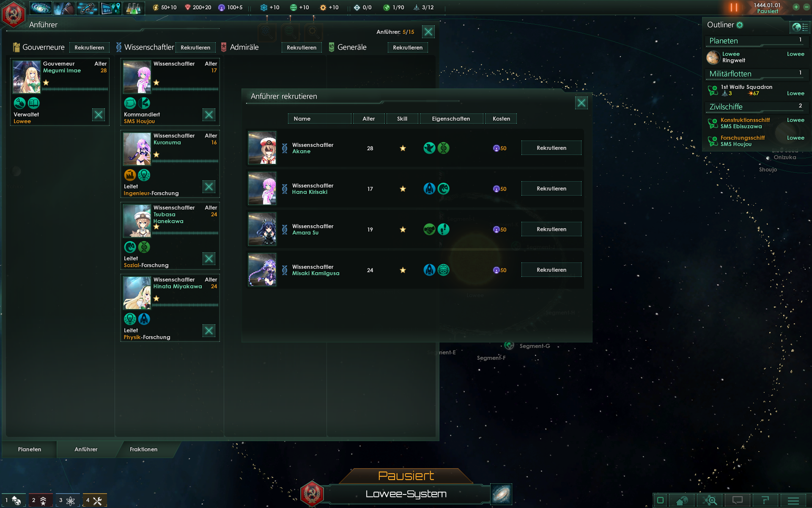Open the chat message icon bottom-right
The width and height of the screenshot is (812, 508).
point(738,500)
